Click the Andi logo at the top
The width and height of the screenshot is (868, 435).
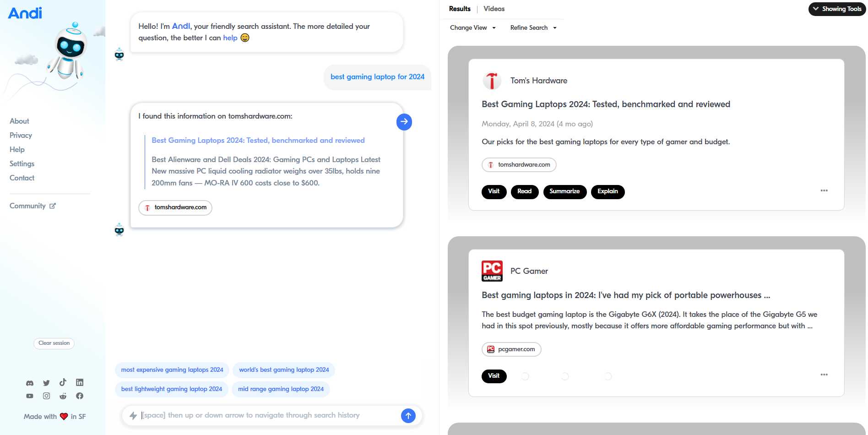25,13
